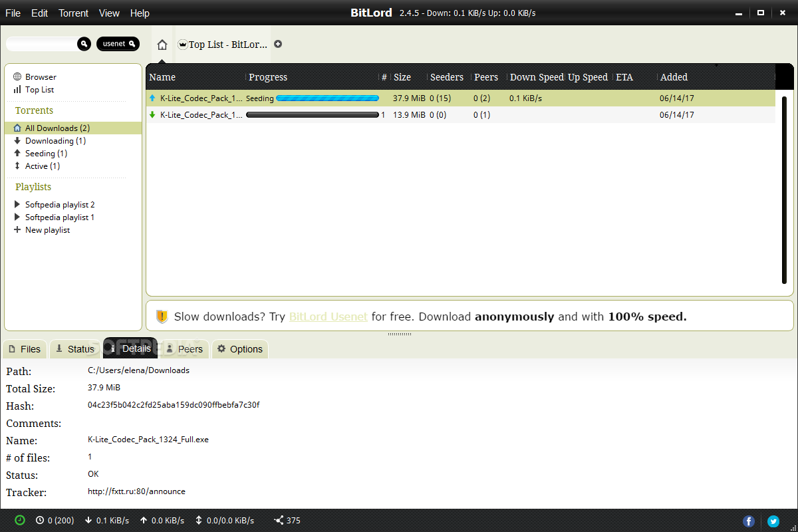Open the home tab icon
Screen dimensions: 798x532
pyautogui.click(x=162, y=45)
